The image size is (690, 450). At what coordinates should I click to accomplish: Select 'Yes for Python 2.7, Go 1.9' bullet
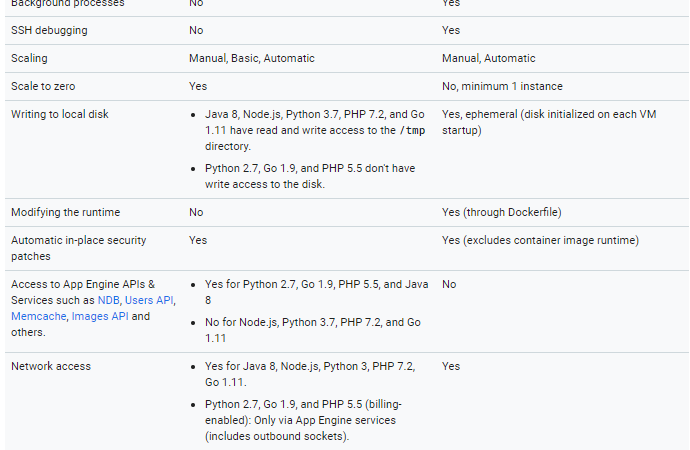point(316,292)
